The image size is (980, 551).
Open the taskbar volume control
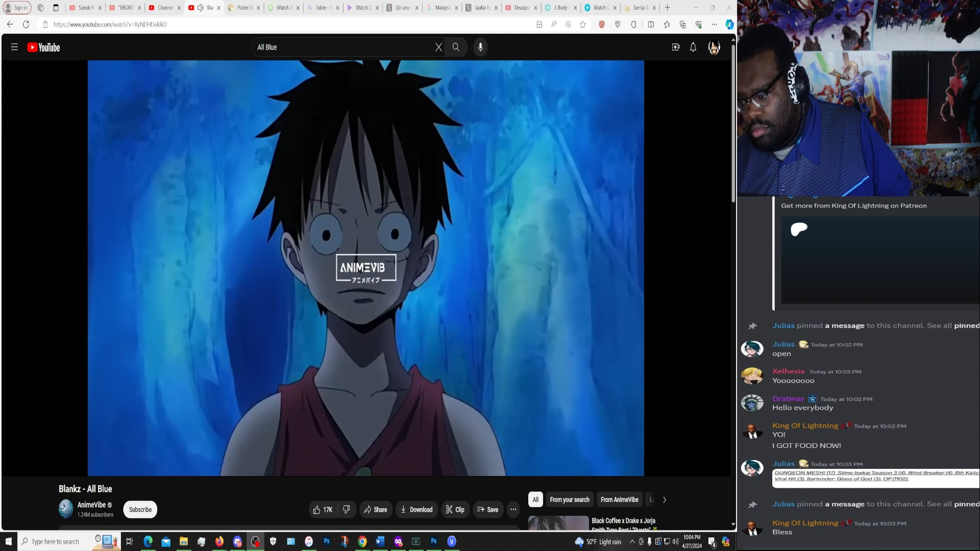click(x=676, y=541)
